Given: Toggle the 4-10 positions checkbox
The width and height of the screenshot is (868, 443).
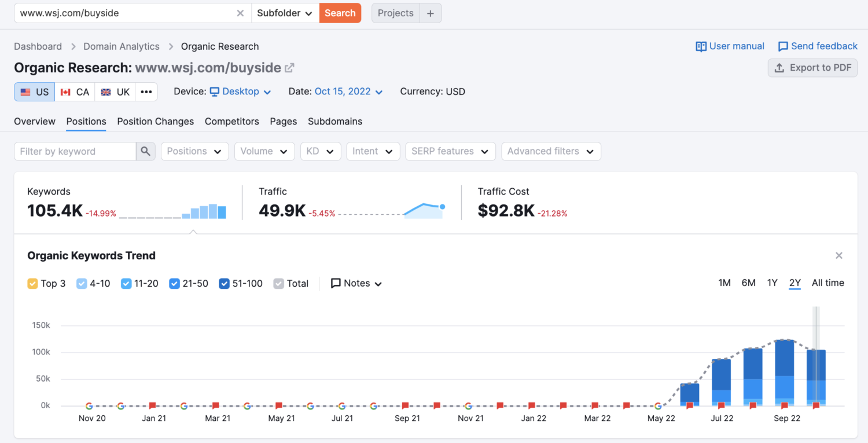Looking at the screenshot, I should coord(82,284).
